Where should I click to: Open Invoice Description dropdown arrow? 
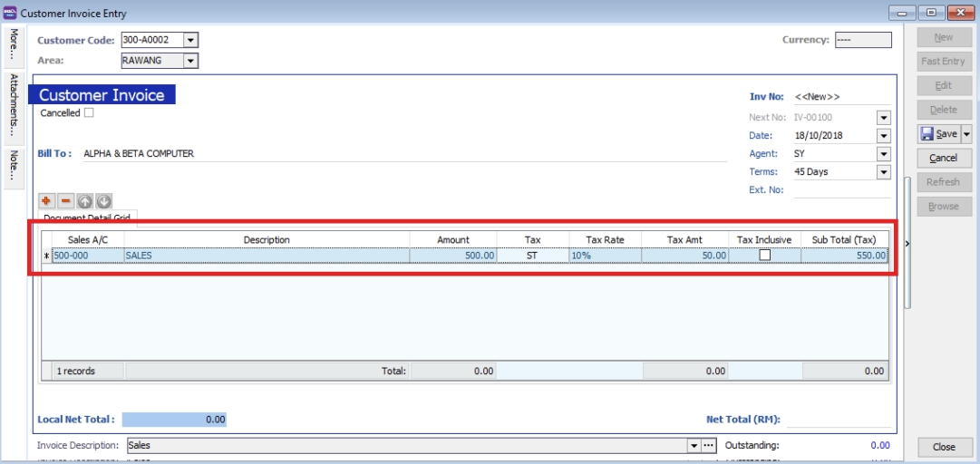click(x=694, y=445)
